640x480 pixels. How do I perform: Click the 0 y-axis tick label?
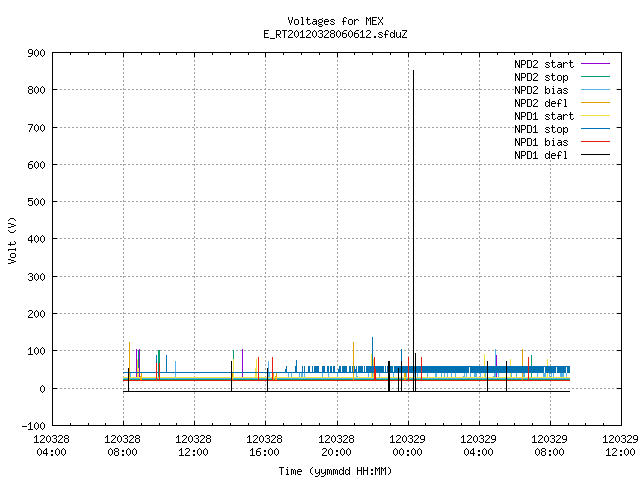42,389
